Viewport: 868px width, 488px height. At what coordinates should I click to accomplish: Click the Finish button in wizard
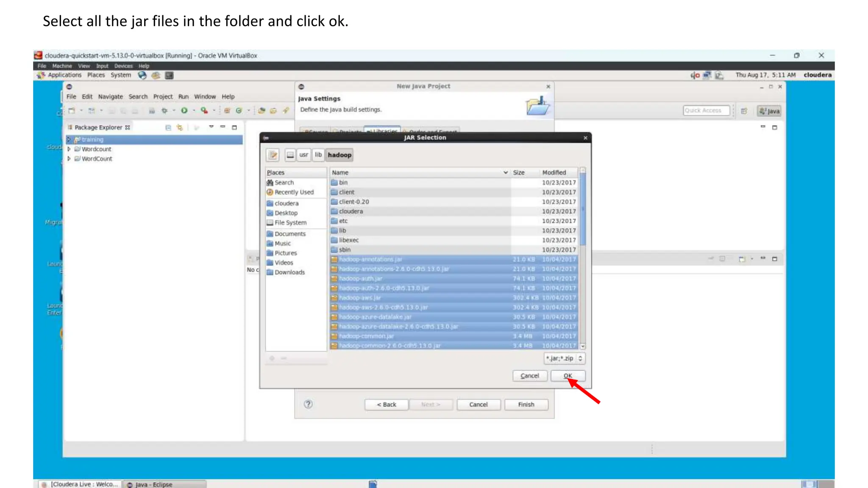526,405
